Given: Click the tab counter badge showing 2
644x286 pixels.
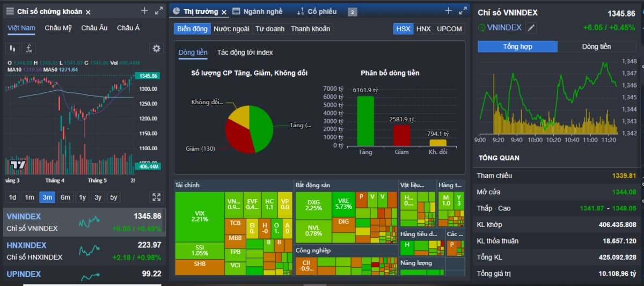Looking at the screenshot, I should pyautogui.click(x=352, y=12).
